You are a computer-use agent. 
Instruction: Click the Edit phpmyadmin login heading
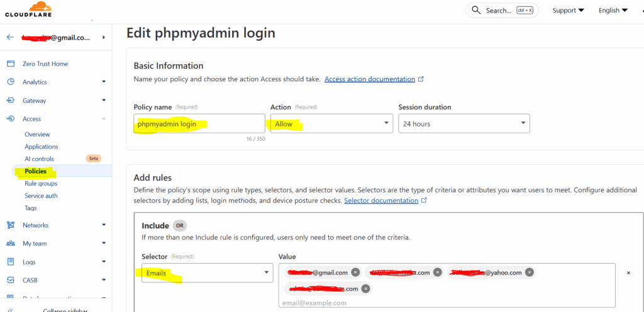tap(201, 33)
